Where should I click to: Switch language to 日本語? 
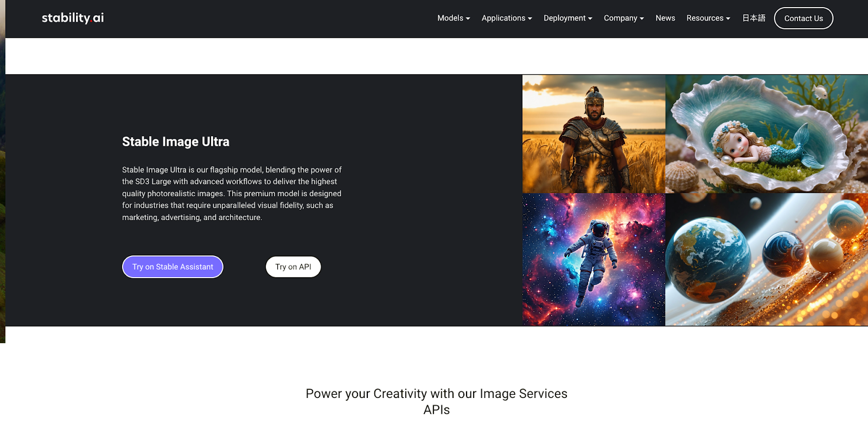tap(754, 18)
